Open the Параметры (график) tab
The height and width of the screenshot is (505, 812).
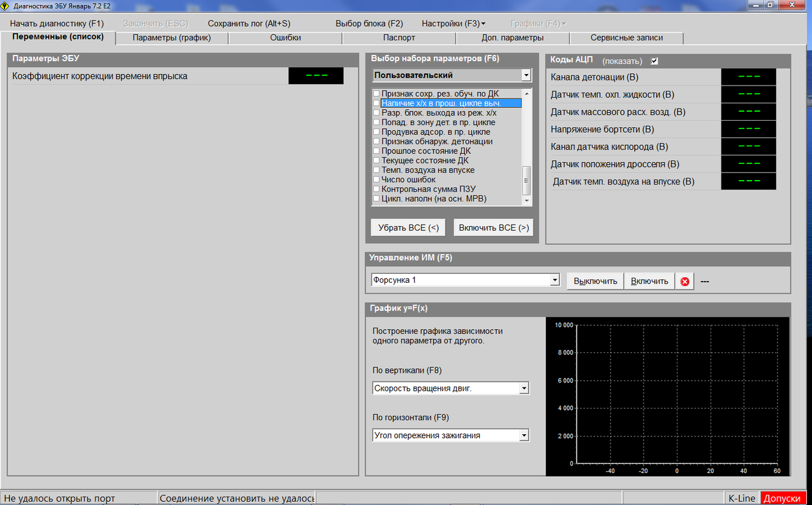(172, 38)
